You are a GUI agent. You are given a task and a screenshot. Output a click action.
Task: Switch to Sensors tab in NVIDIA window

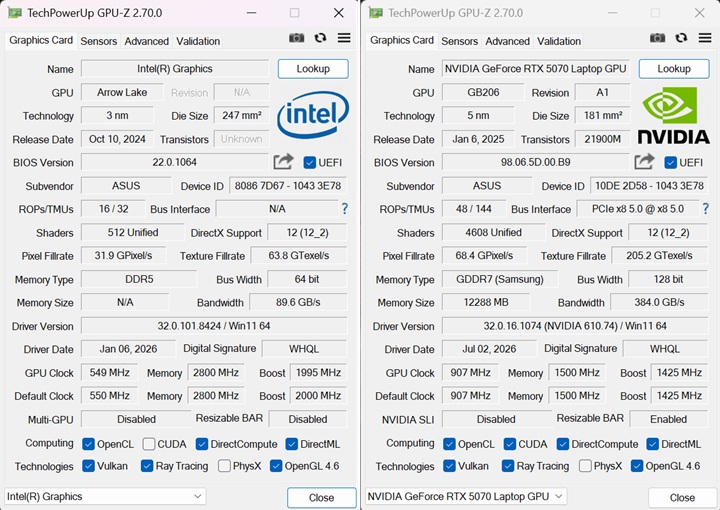point(460,41)
